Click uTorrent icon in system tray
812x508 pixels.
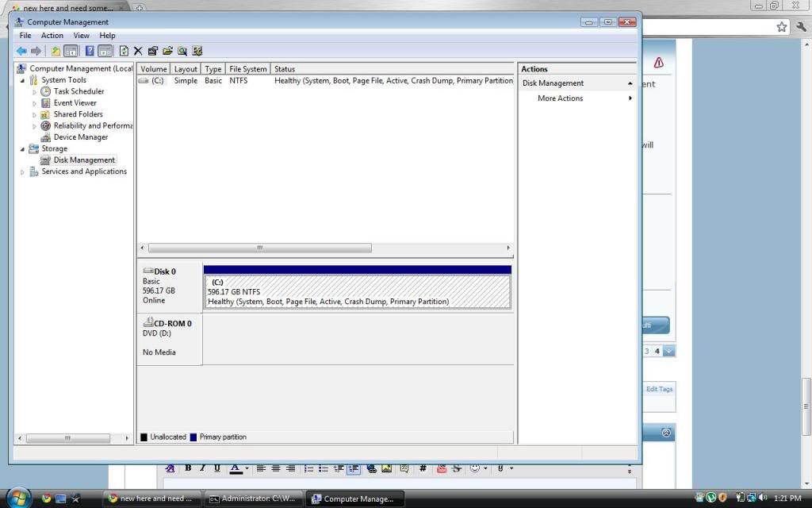click(x=711, y=498)
